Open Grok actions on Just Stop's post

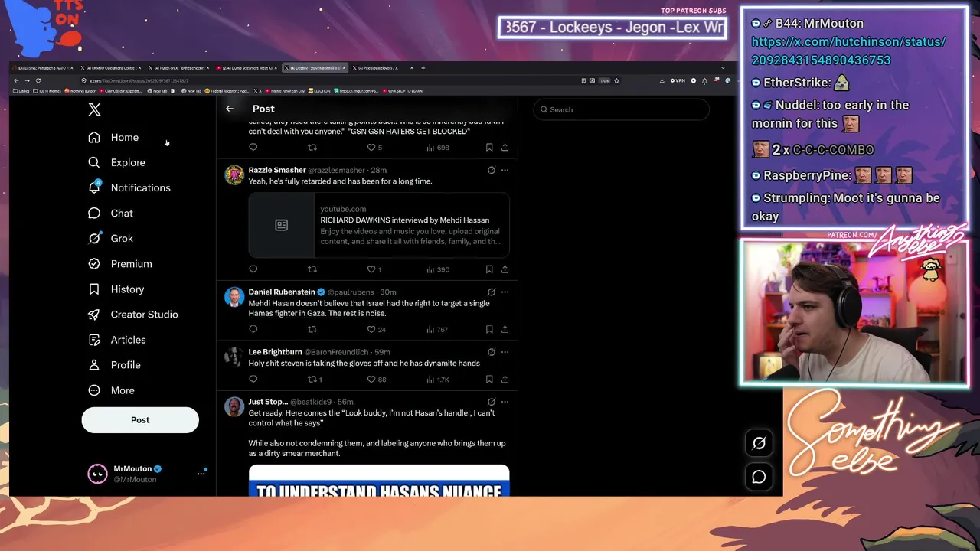pos(492,402)
